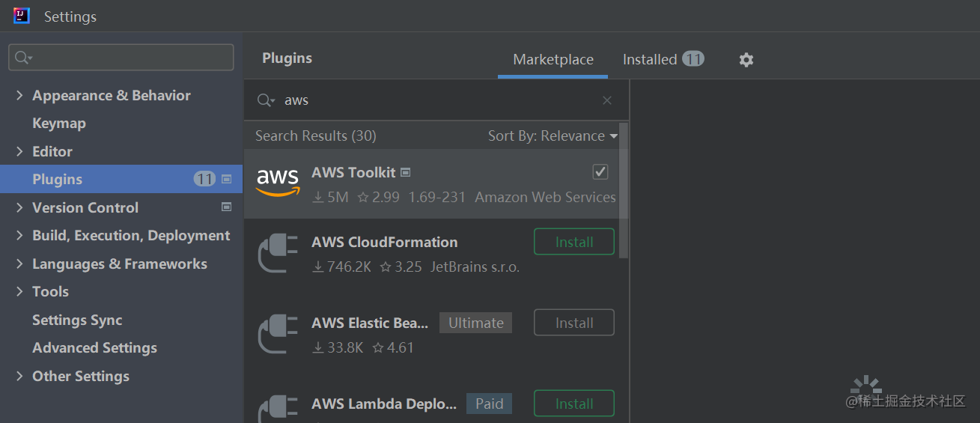Screen dimensions: 980x423
Task: Install the AWS CloudFormation plugin
Action: pos(574,242)
